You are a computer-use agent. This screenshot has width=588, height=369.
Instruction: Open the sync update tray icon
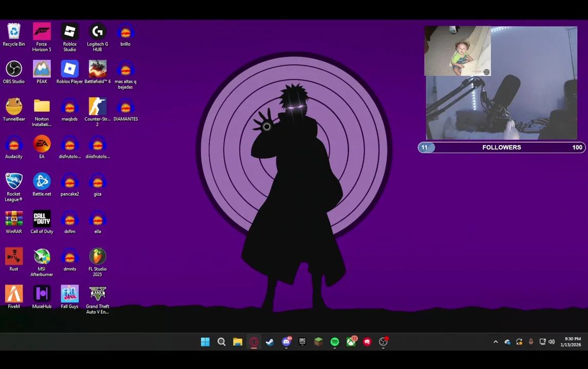pos(519,342)
